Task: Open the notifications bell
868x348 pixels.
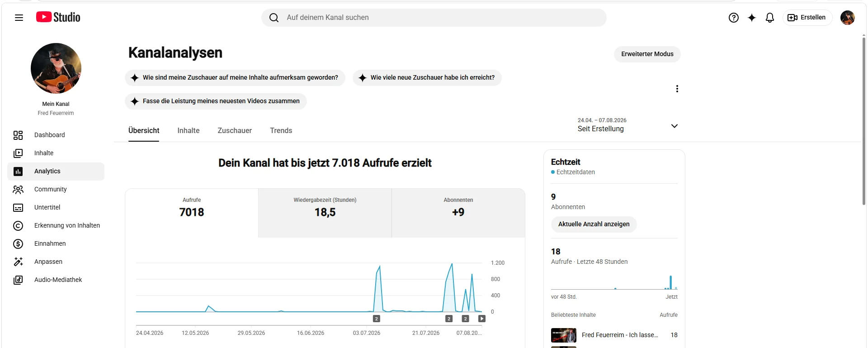Action: coord(770,18)
